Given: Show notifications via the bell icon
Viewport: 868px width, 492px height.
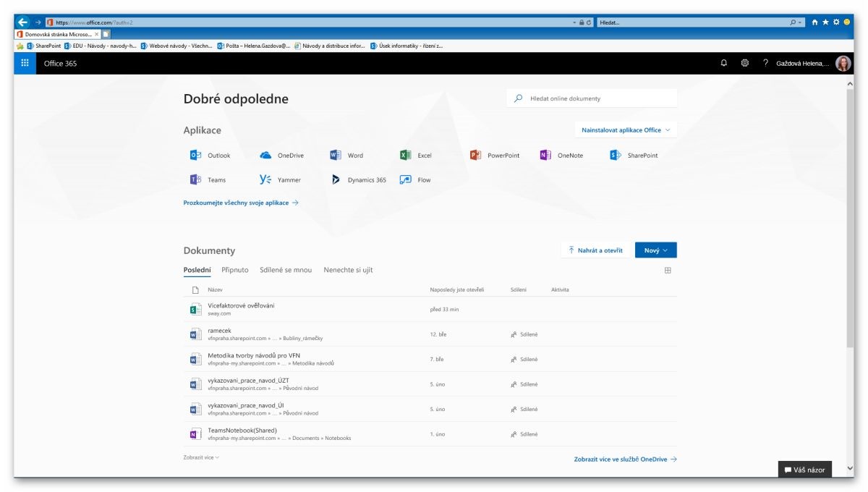Looking at the screenshot, I should pos(724,63).
